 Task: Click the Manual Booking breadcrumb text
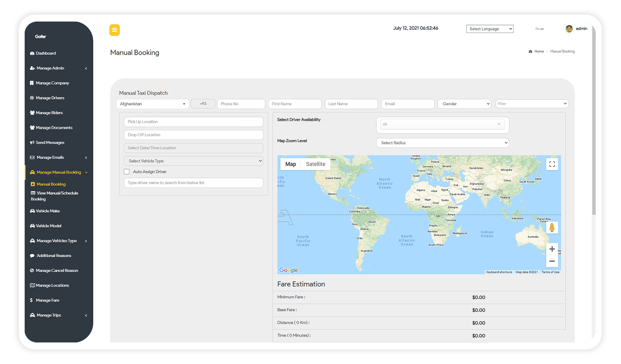click(x=562, y=51)
